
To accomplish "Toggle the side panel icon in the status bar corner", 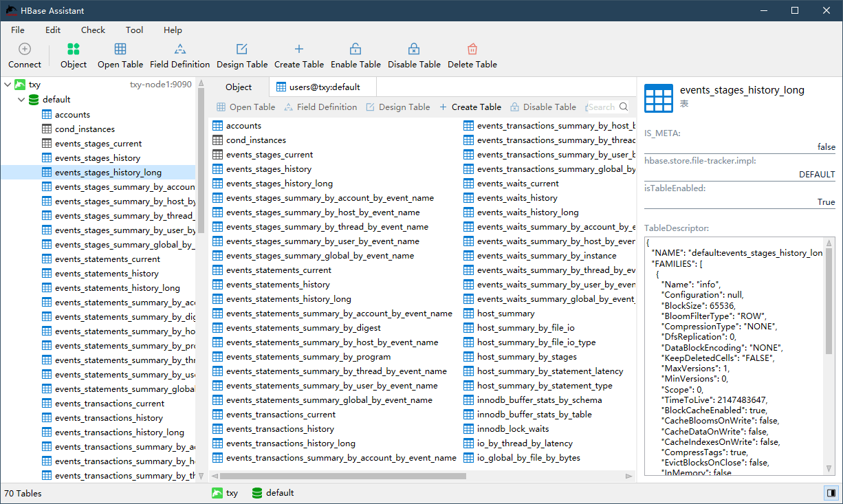I will 831,493.
